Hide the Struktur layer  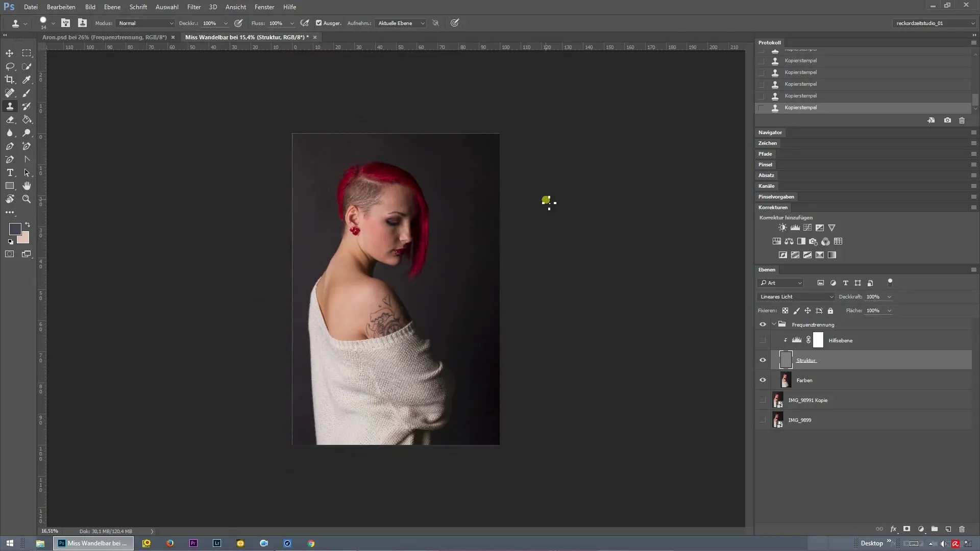point(763,360)
